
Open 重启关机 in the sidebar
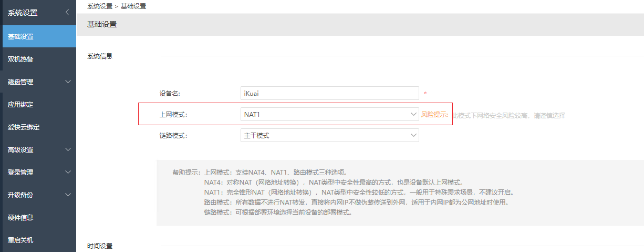[21, 240]
